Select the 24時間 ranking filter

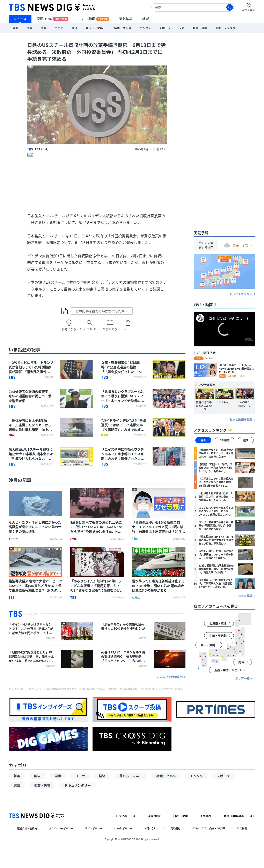pos(224,440)
